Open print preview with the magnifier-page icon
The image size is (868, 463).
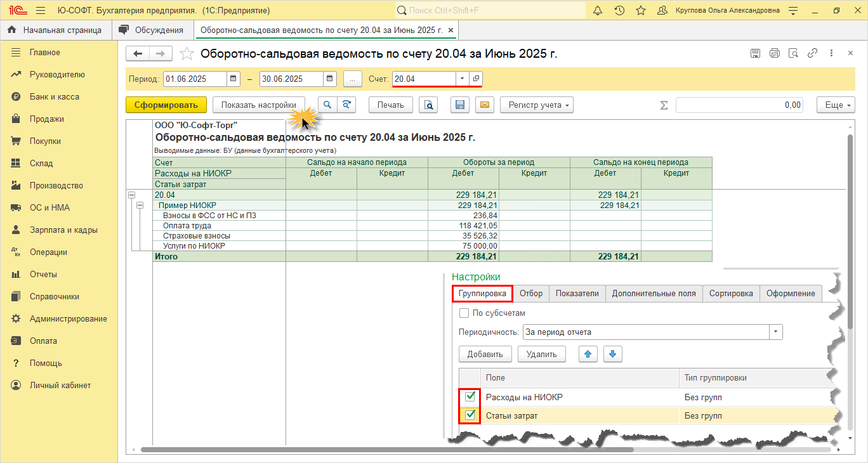(x=430, y=105)
